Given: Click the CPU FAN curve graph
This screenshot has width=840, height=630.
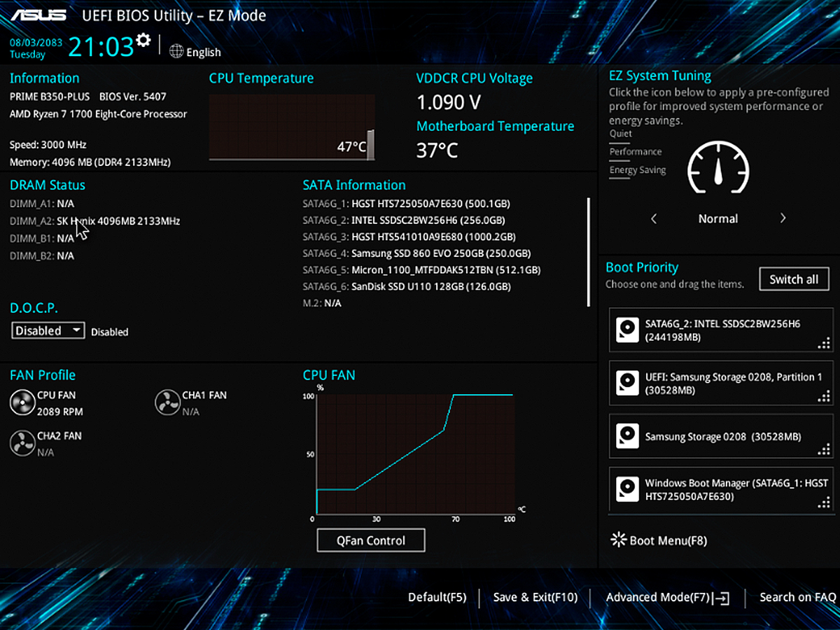Looking at the screenshot, I should (x=414, y=454).
